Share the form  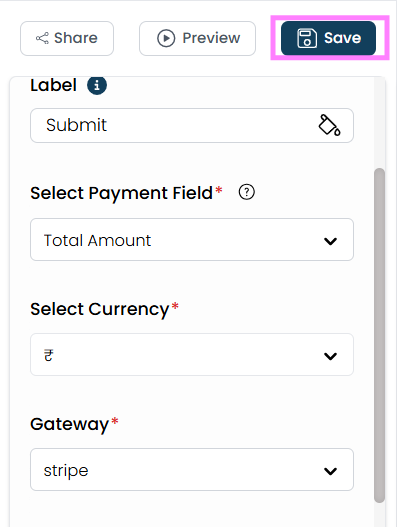[x=67, y=38]
